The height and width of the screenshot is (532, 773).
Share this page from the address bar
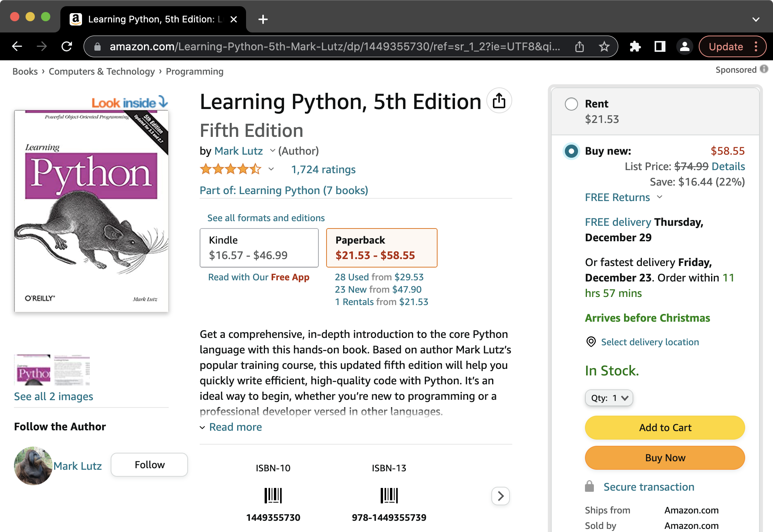[579, 46]
